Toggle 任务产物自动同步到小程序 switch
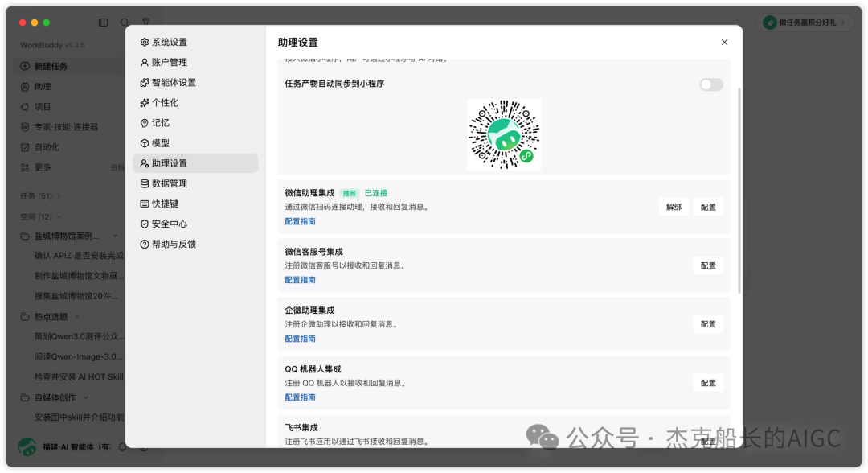 [711, 84]
